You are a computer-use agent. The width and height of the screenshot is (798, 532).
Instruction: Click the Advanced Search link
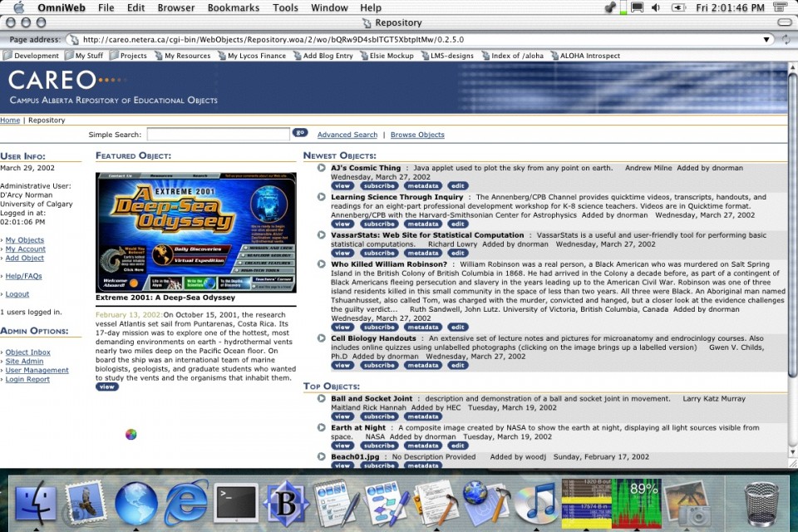[x=347, y=135]
